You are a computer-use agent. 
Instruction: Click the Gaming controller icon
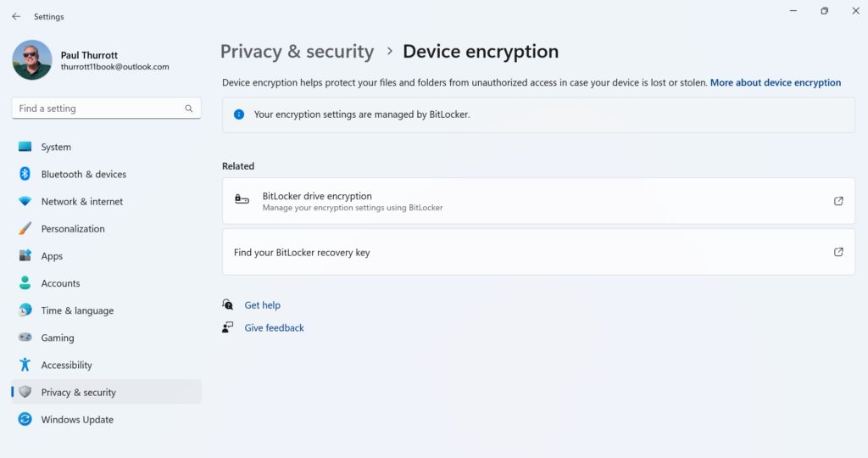25,338
